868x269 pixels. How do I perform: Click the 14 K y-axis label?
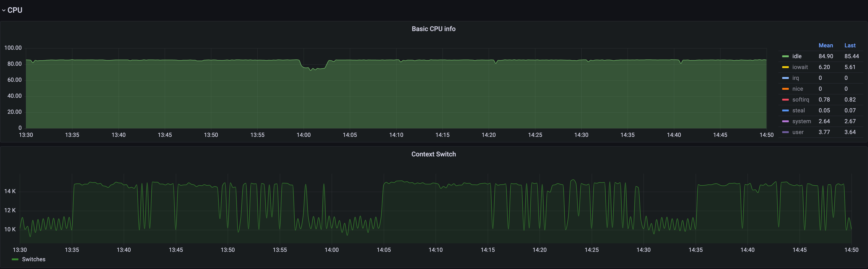[10, 191]
